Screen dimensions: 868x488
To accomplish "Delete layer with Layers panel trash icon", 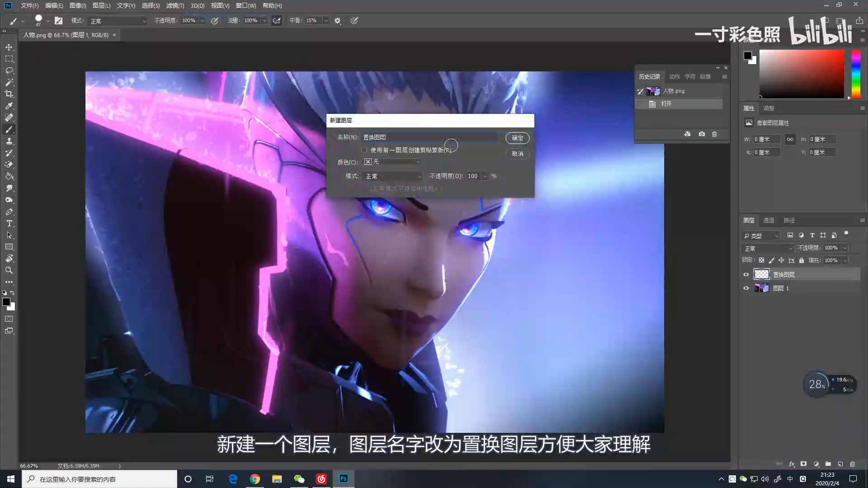I will (852, 464).
